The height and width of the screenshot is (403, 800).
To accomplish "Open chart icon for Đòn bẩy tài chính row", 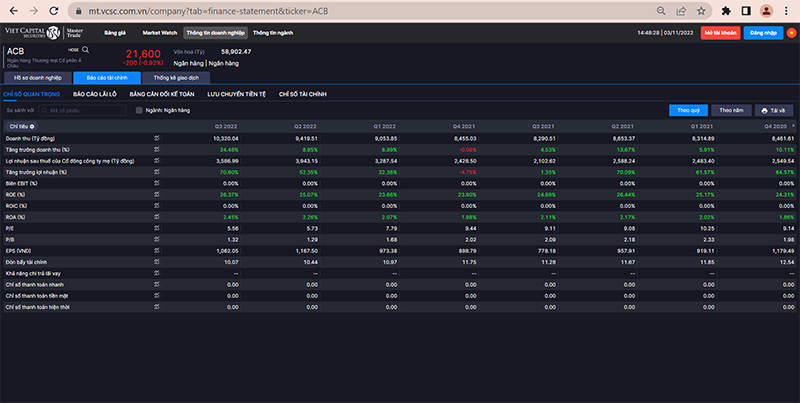I will [157, 262].
